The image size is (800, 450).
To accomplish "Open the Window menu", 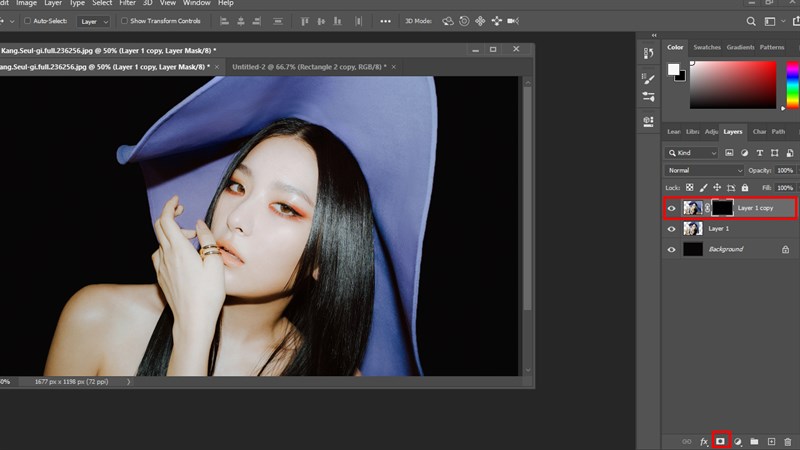I will pos(196,3).
